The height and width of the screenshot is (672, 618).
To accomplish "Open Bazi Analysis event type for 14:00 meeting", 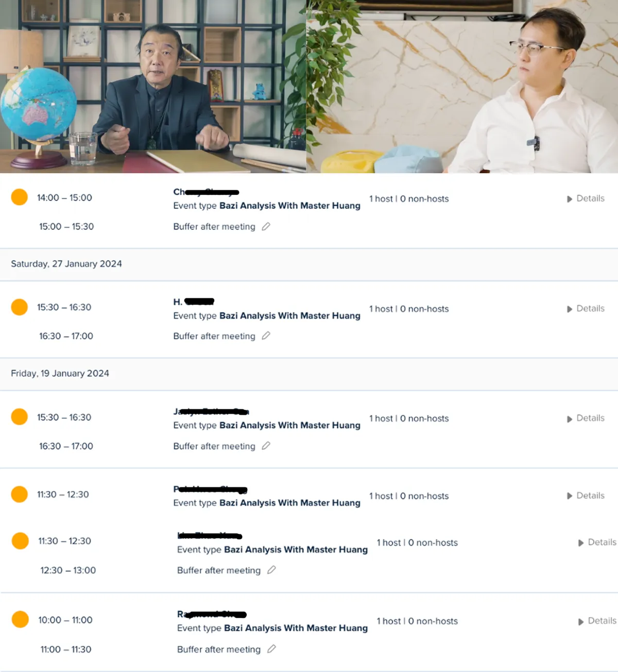I will [290, 206].
